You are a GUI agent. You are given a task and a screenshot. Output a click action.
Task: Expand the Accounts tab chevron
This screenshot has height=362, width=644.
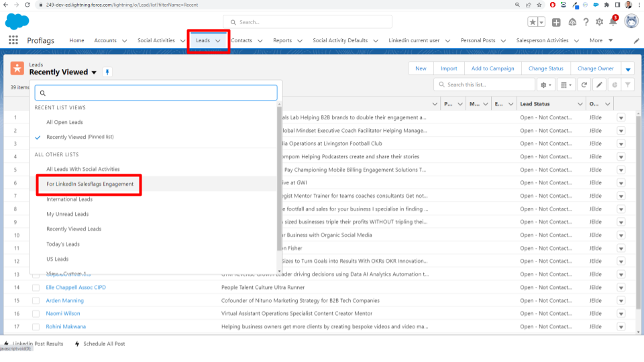(x=125, y=41)
